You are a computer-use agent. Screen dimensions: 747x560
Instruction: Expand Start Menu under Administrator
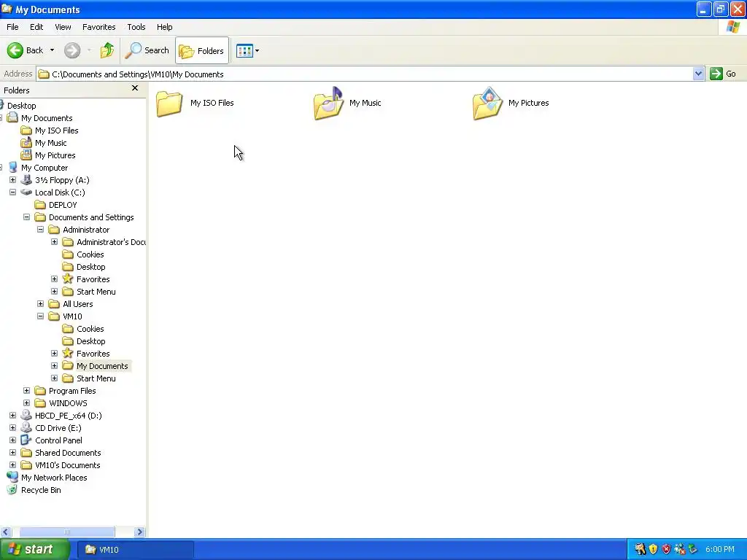[54, 292]
